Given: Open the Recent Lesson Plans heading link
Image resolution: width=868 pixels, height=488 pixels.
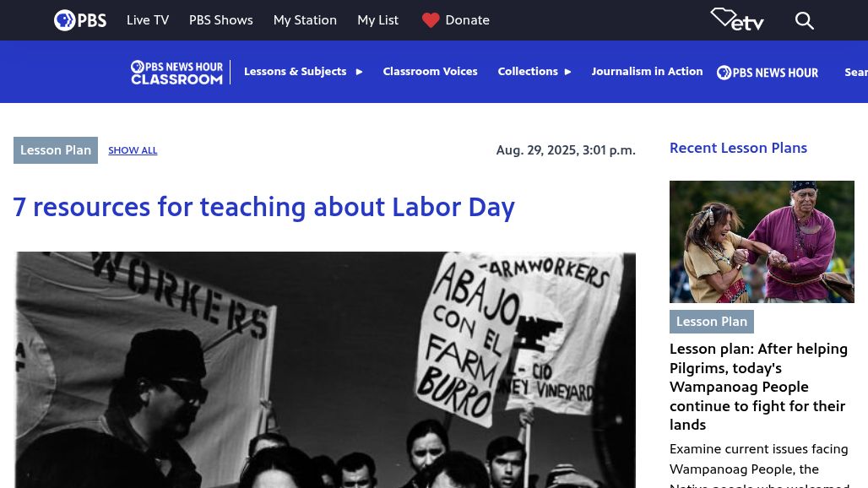Looking at the screenshot, I should click(738, 148).
